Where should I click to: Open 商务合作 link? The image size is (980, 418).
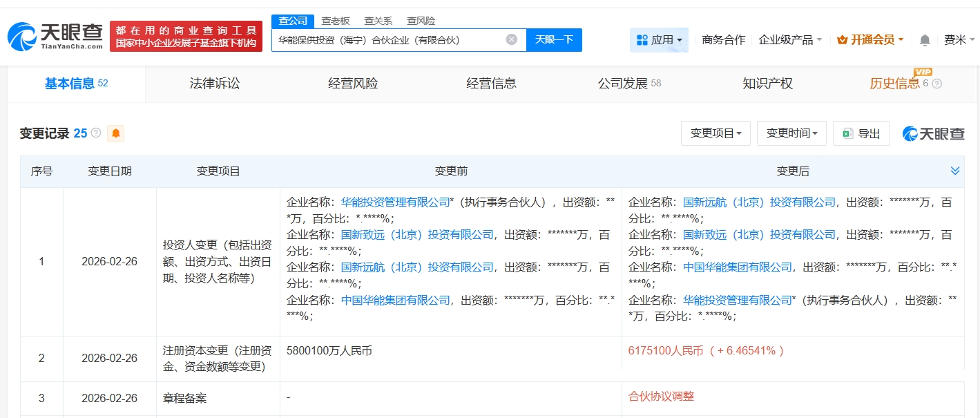(x=723, y=40)
